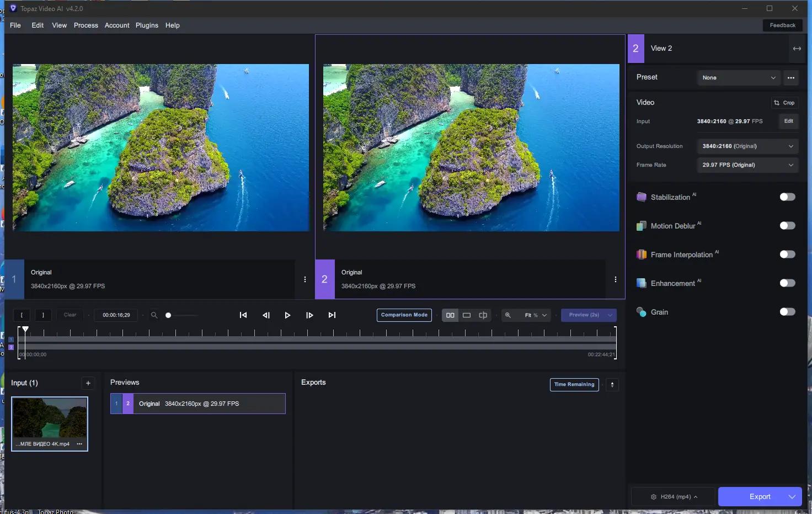Jump to the first frame
Image resolution: width=812 pixels, height=514 pixels.
(243, 315)
